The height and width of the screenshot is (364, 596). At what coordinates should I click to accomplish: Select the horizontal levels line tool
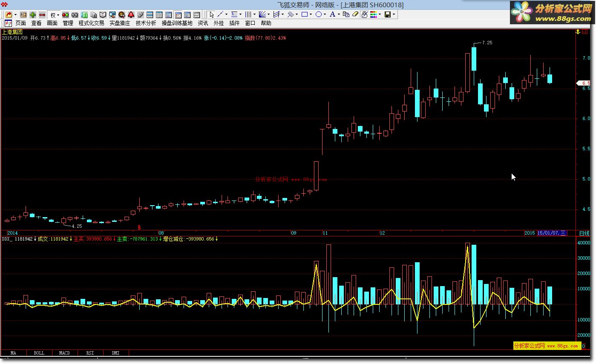tap(234, 14)
